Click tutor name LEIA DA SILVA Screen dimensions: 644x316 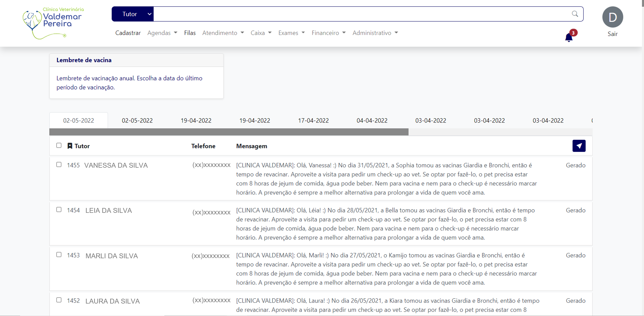(x=108, y=210)
